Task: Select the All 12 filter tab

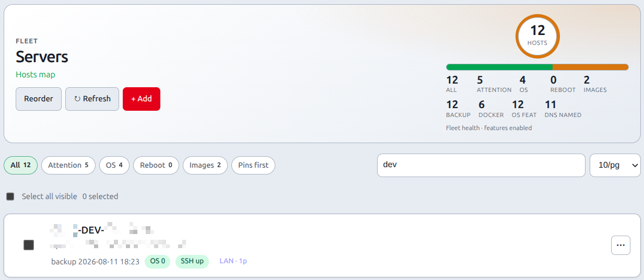Action: (21, 165)
